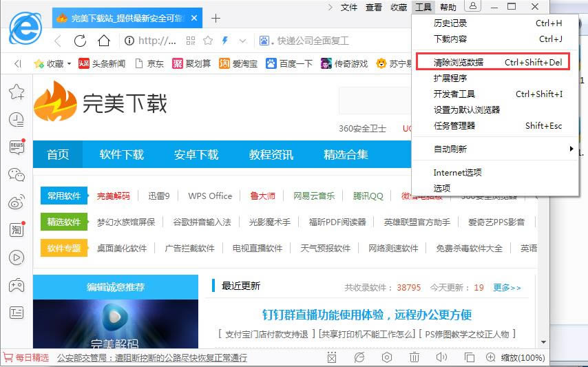Open the games controller sidebar icon
Image resolution: width=588 pixels, height=367 pixels.
[x=17, y=285]
